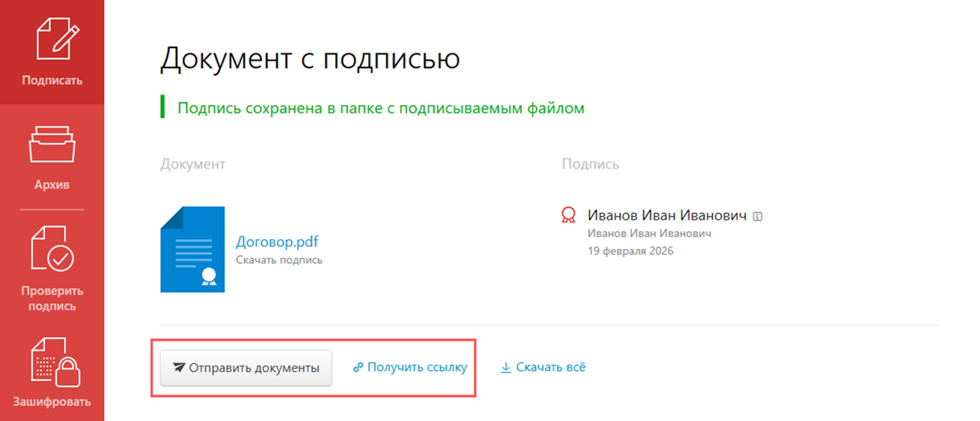Click the red certificate ribbon icon
This screenshot has height=421, width=980.
568,215
